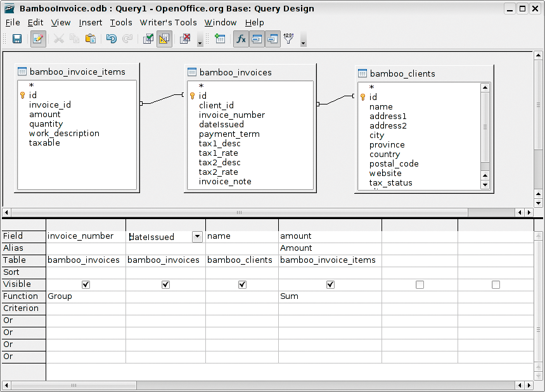
Task: Uncheck Visible for invoice_number column
Action: tap(86, 285)
